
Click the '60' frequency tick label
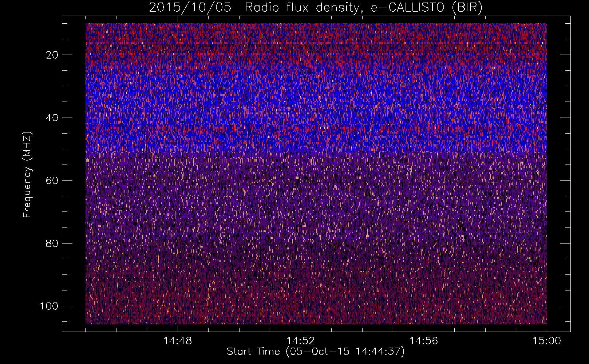click(52, 181)
